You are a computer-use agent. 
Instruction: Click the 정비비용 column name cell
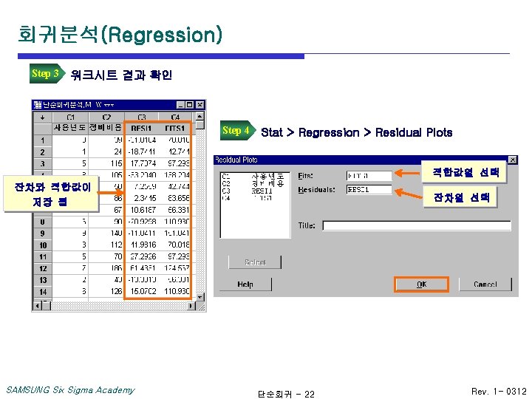coord(106,129)
